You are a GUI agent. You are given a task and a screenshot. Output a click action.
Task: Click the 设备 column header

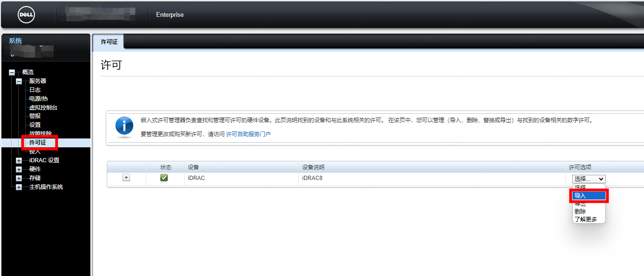[x=193, y=167]
